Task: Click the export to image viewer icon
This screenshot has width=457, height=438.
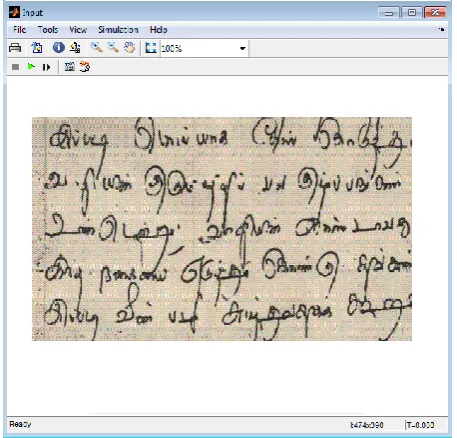Action: [x=37, y=48]
